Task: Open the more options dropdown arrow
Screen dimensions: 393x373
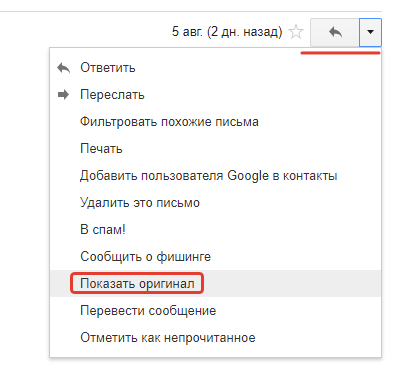Action: tap(370, 32)
